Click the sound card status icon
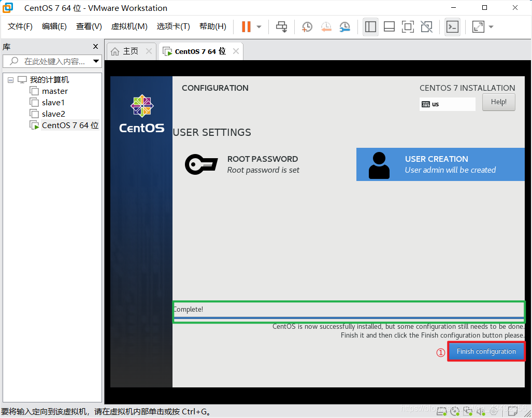The height and width of the screenshot is (418, 532). (x=480, y=412)
